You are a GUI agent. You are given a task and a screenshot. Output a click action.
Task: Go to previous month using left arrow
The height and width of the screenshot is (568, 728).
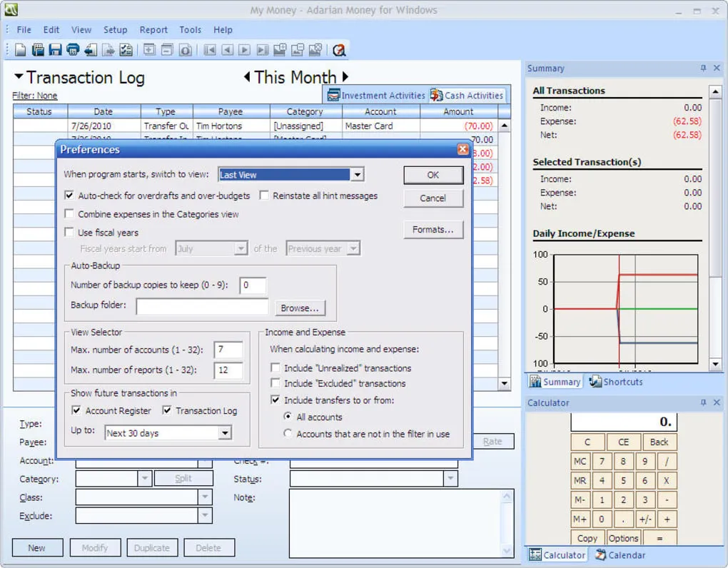[x=247, y=77]
